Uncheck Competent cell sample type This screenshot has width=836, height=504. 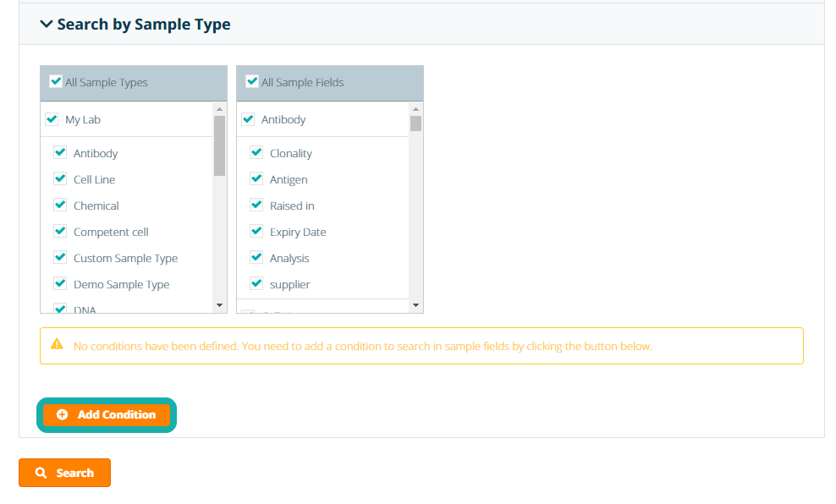point(60,232)
